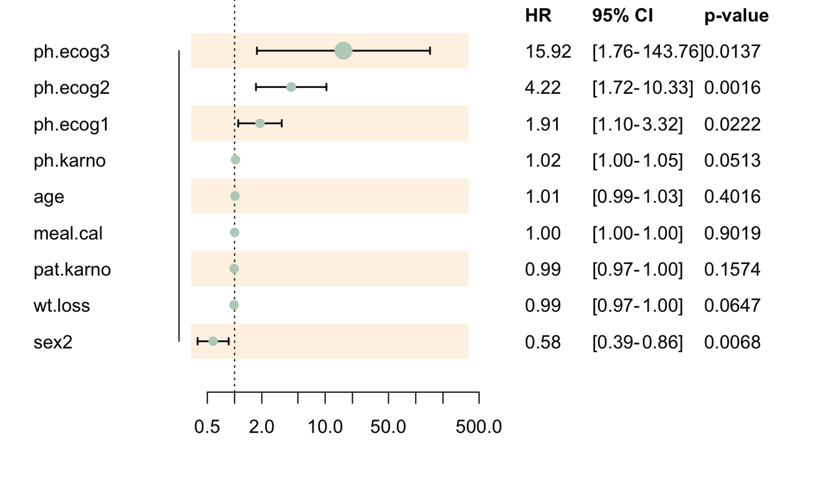The image size is (816, 504).
Task: Select the 0.9019 p-value for meal.cal
Action: click(732, 233)
